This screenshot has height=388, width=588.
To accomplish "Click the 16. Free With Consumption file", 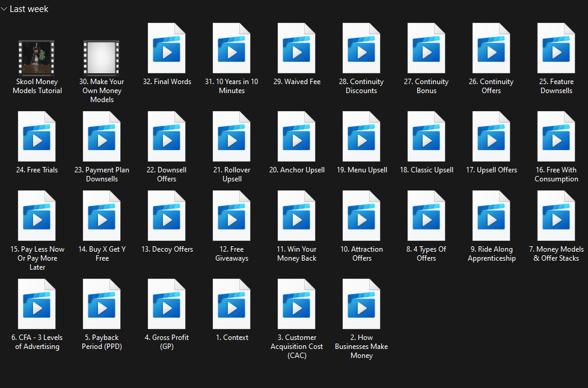I will (x=556, y=137).
